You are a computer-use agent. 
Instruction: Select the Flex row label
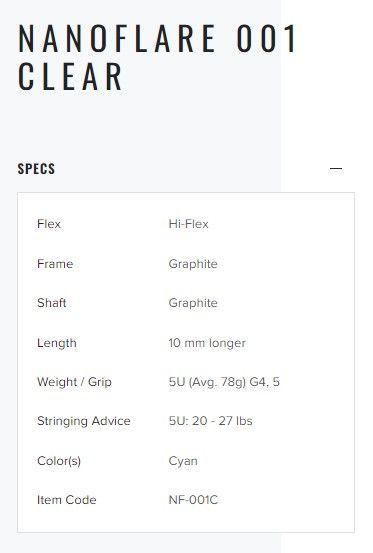click(49, 224)
